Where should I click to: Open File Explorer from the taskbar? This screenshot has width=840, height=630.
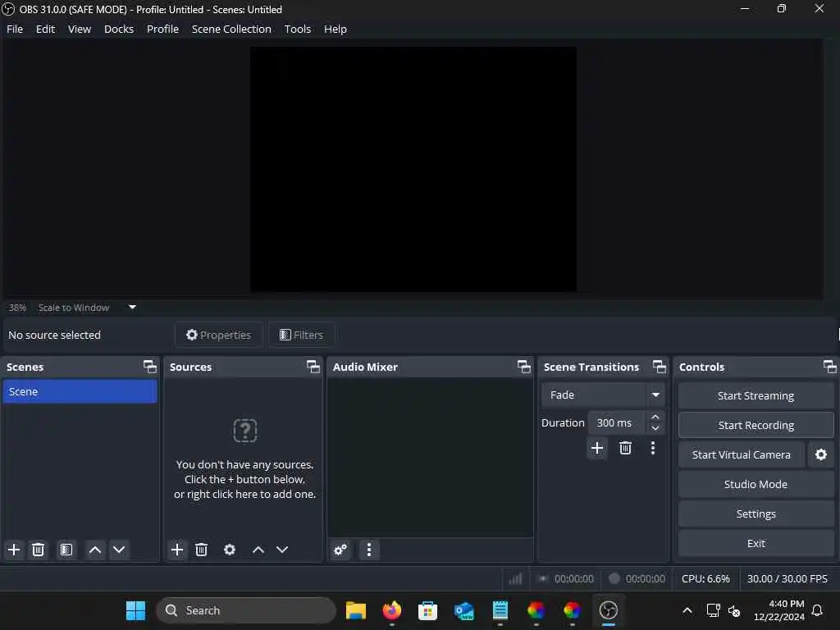(x=356, y=610)
